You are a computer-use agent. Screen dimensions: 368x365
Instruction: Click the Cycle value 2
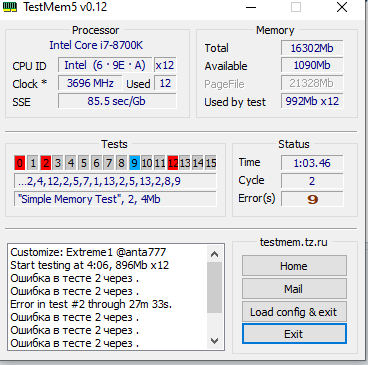pyautogui.click(x=312, y=181)
